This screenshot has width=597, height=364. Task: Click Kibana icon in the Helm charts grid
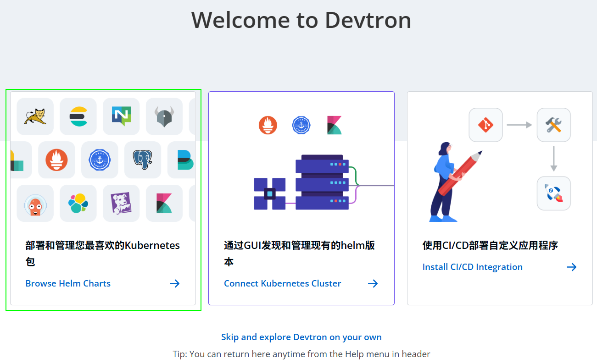click(x=164, y=203)
